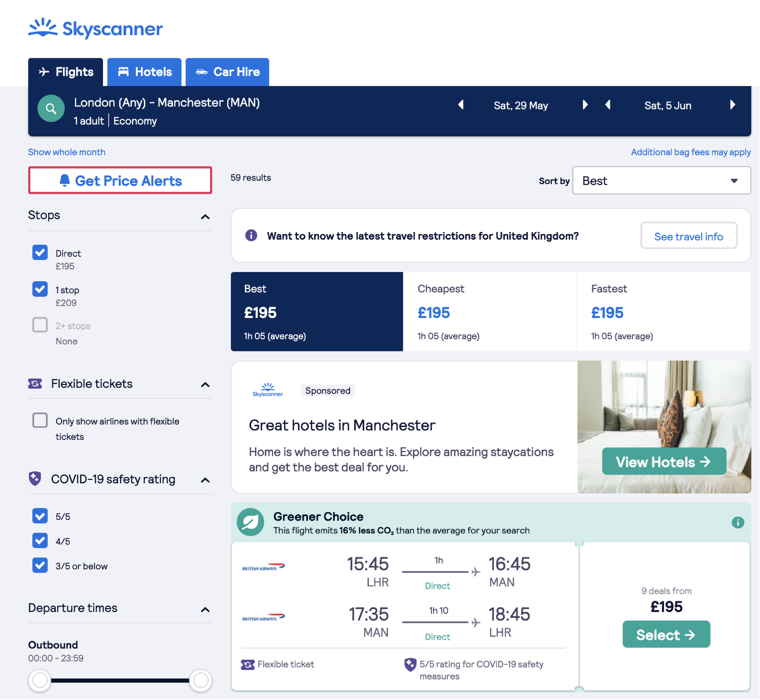This screenshot has height=700, width=760.
Task: Click the travel restrictions info icon
Action: [x=251, y=235]
